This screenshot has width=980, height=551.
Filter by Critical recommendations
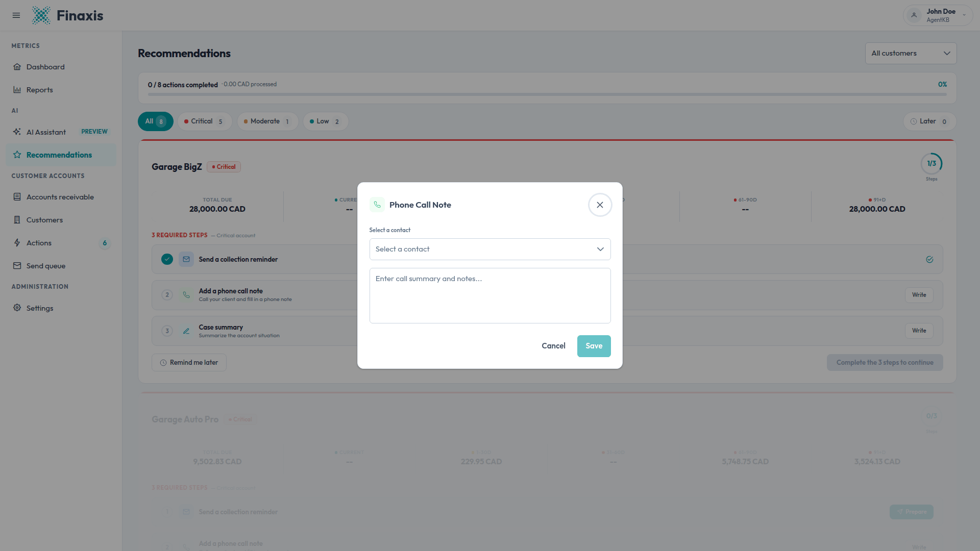click(x=205, y=121)
